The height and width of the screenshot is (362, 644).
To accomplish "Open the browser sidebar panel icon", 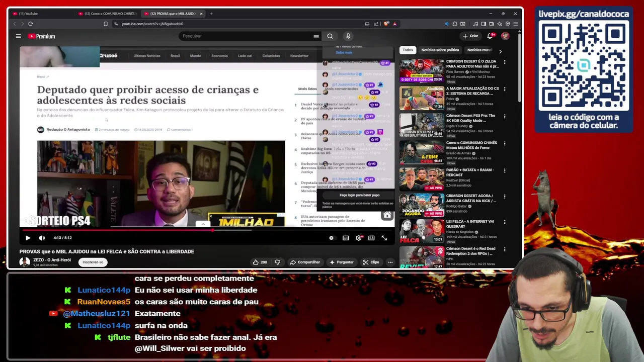I will pyautogui.click(x=484, y=24).
